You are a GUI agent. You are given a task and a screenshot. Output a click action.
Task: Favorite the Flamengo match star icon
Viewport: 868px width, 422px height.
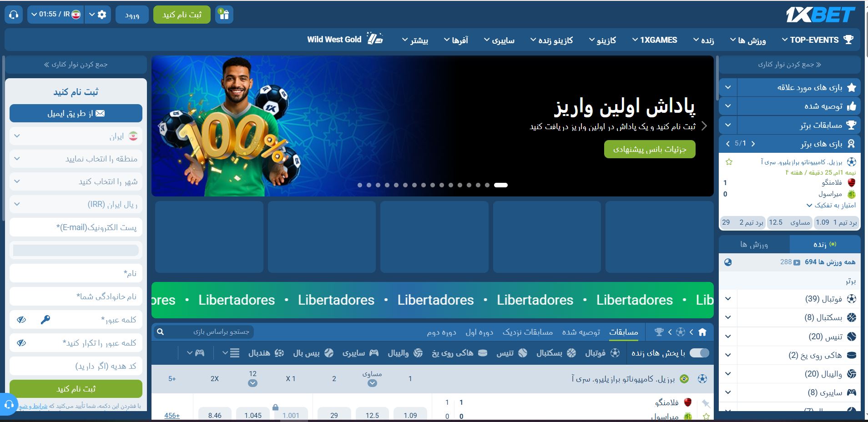coord(729,162)
